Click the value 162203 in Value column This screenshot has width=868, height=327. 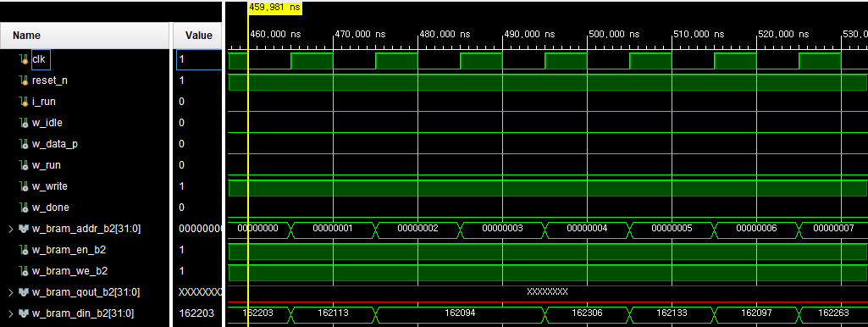196,313
